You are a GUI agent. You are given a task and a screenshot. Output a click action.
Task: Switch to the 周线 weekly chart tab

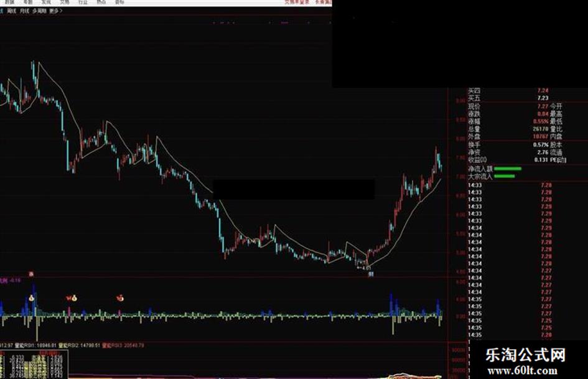click(x=12, y=11)
